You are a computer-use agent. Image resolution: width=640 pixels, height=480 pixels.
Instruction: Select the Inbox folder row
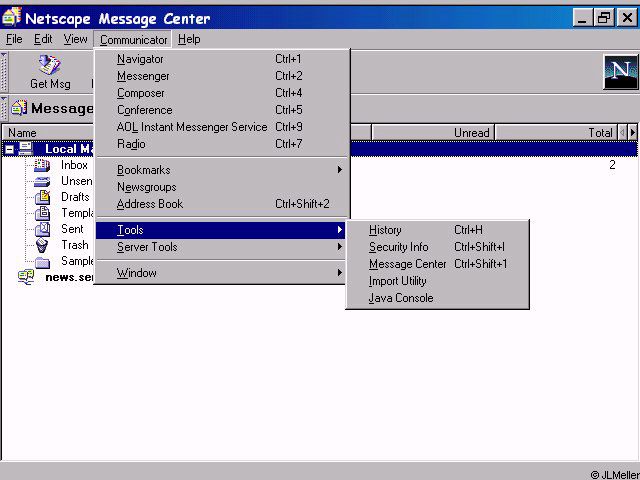(320, 165)
